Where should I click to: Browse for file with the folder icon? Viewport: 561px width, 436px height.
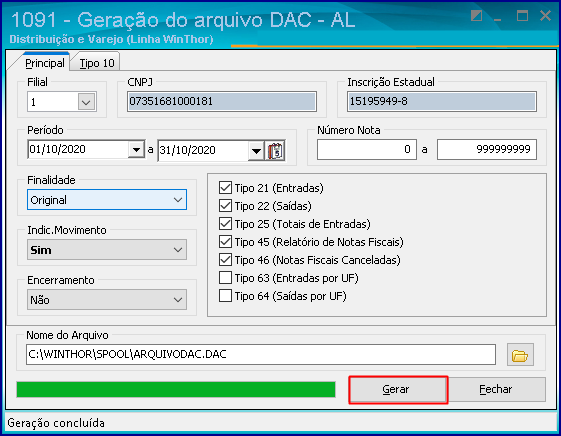click(520, 355)
